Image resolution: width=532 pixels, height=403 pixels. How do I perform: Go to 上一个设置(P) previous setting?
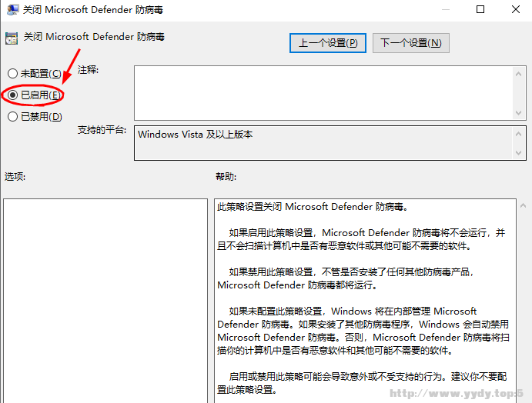tap(328, 43)
